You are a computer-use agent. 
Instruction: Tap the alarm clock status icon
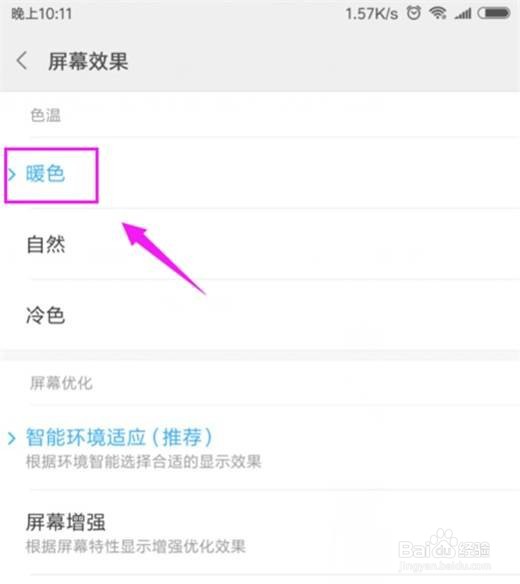point(413,13)
